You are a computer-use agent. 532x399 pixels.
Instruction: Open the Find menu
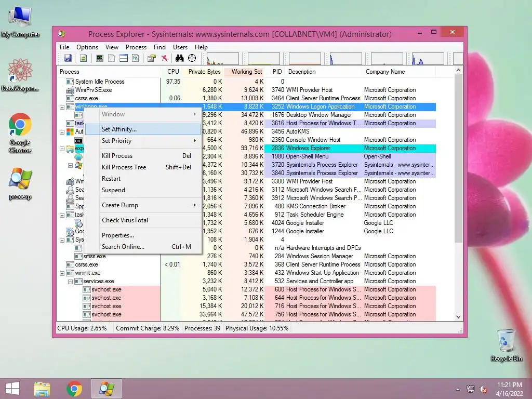click(160, 47)
